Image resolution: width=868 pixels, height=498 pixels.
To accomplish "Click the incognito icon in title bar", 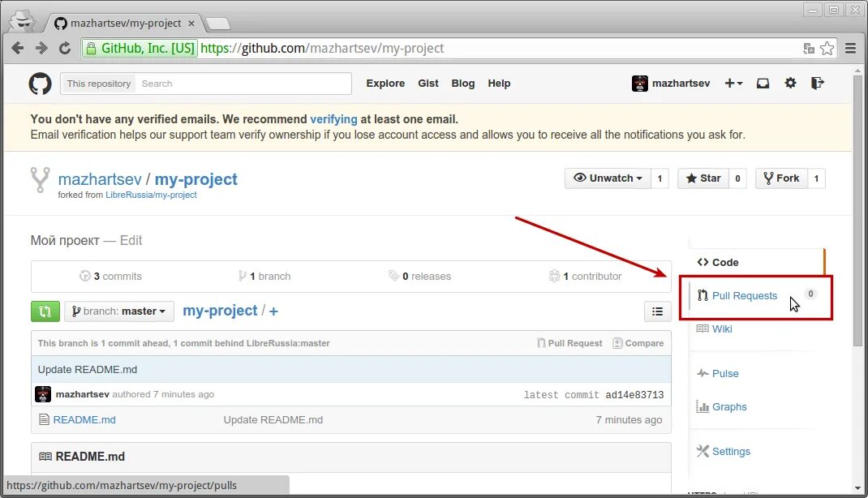I will (24, 22).
